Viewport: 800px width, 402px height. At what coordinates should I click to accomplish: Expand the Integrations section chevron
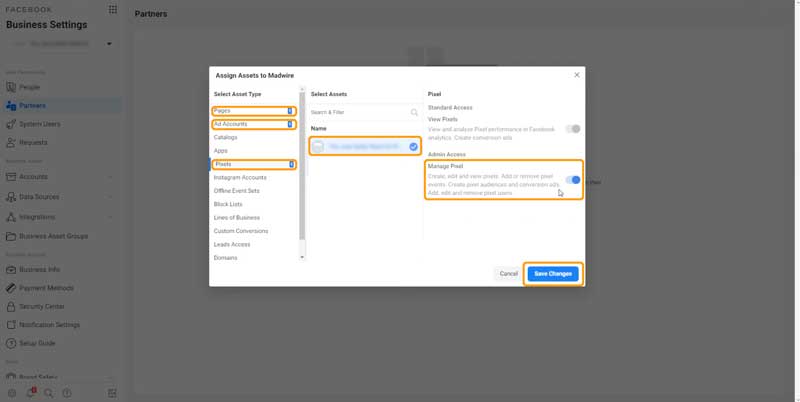click(x=111, y=217)
